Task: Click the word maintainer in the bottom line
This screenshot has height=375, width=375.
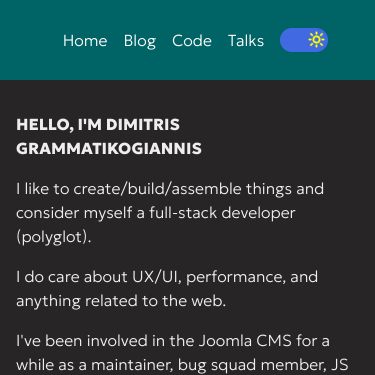Action: (132, 365)
